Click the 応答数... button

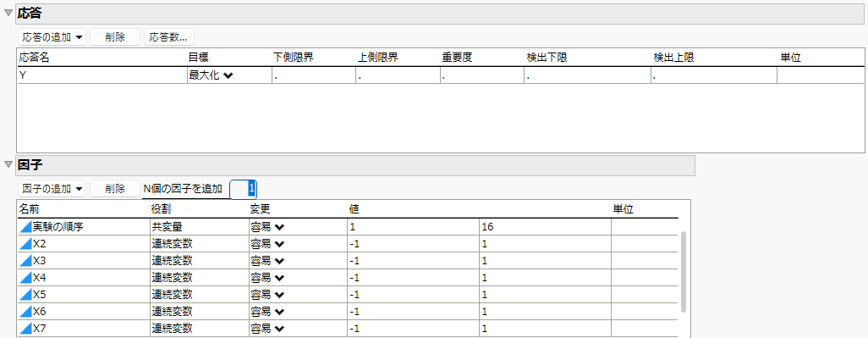point(169,37)
